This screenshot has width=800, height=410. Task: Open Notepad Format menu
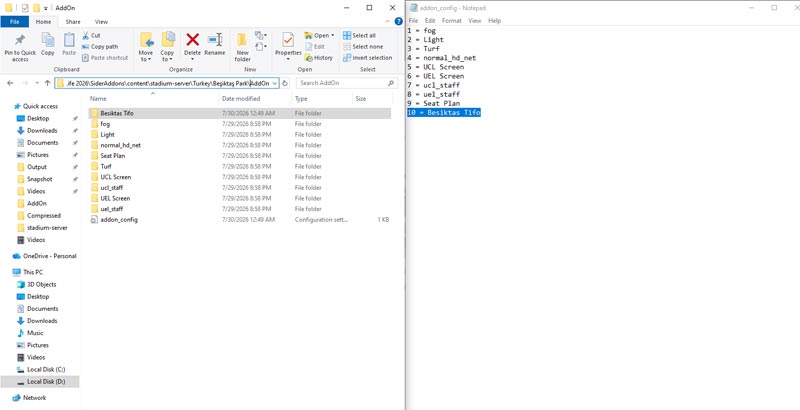pos(452,21)
